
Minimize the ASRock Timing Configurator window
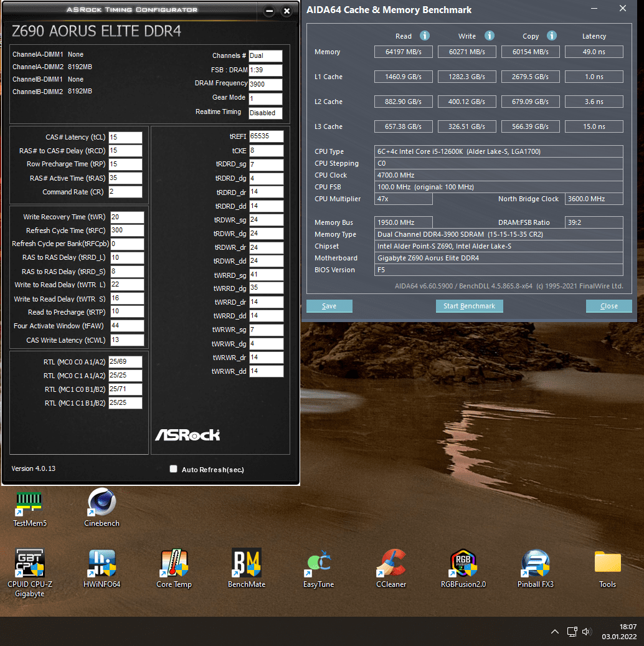[269, 11]
